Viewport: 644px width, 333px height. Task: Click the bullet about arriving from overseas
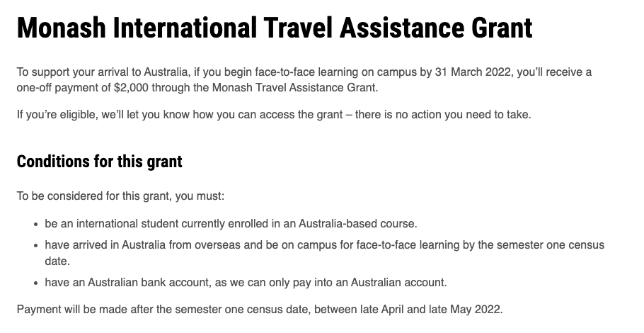pyautogui.click(x=324, y=253)
